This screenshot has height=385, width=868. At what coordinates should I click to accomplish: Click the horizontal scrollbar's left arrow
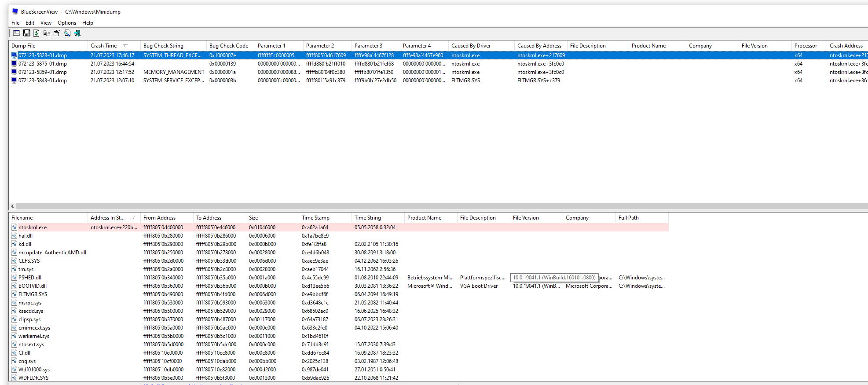(x=12, y=206)
